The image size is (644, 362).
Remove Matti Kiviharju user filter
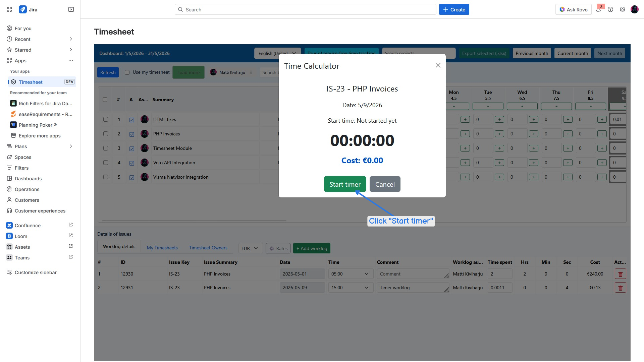tap(251, 72)
